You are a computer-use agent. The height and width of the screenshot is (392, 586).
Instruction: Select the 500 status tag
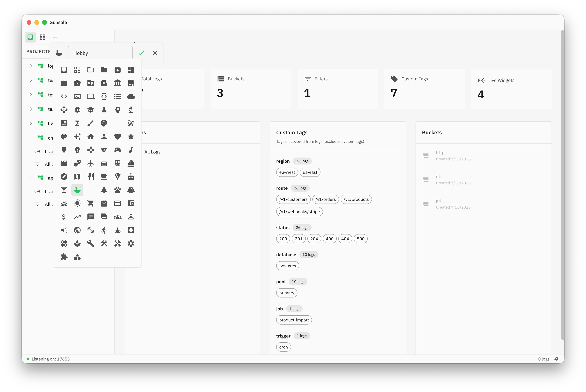(x=361, y=239)
